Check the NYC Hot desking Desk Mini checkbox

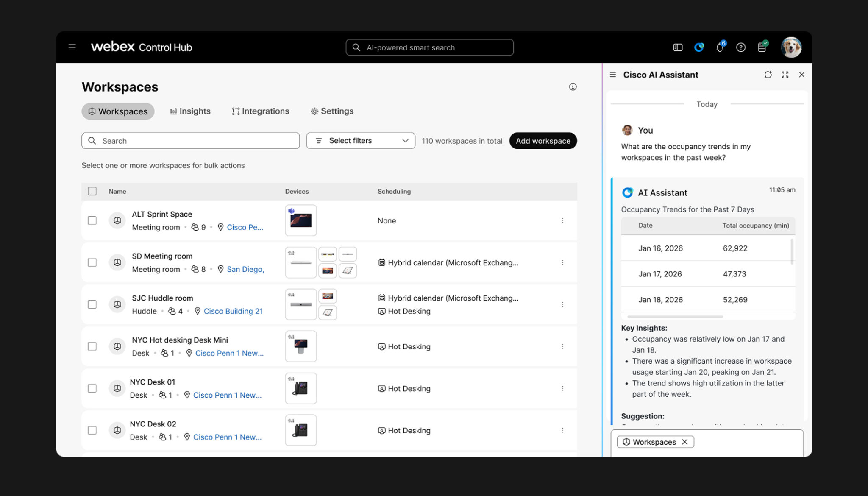pos(92,346)
